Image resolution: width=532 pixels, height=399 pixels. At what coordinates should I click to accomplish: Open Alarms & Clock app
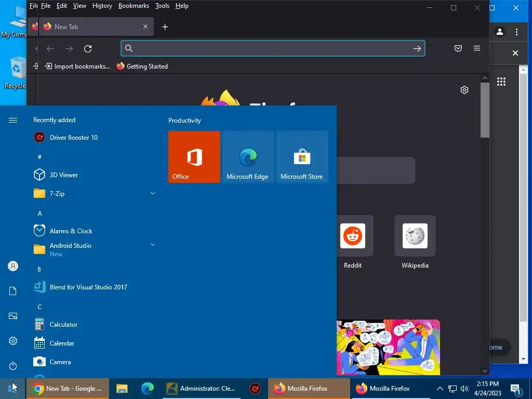(95, 231)
